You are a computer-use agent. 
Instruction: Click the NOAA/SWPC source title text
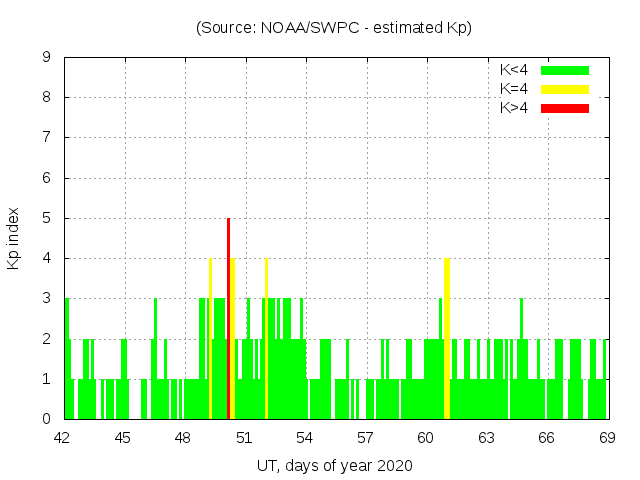[334, 28]
